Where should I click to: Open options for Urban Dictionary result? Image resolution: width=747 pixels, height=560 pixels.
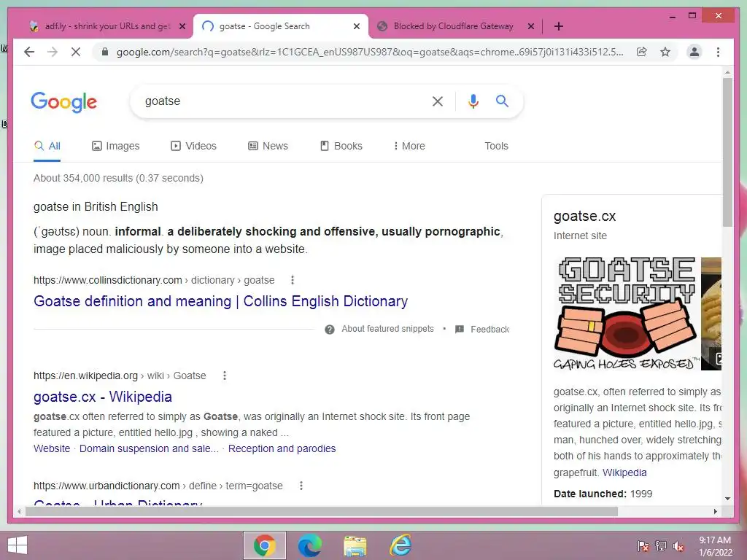click(301, 486)
